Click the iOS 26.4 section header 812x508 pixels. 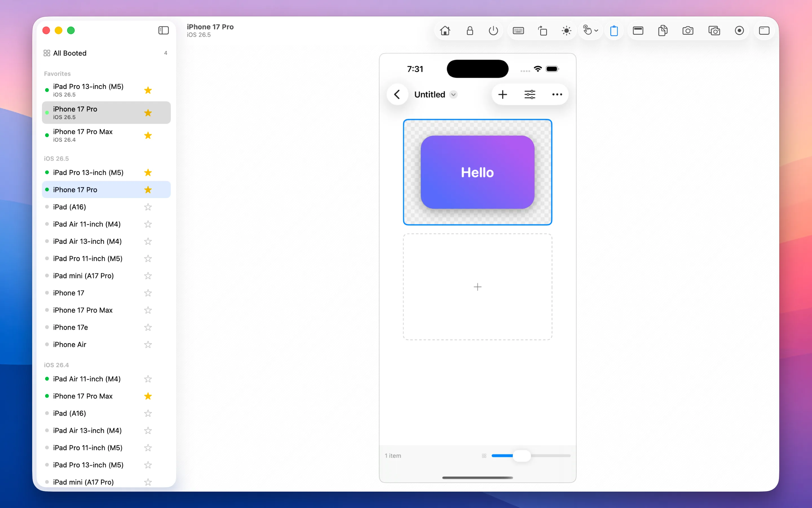tap(56, 365)
